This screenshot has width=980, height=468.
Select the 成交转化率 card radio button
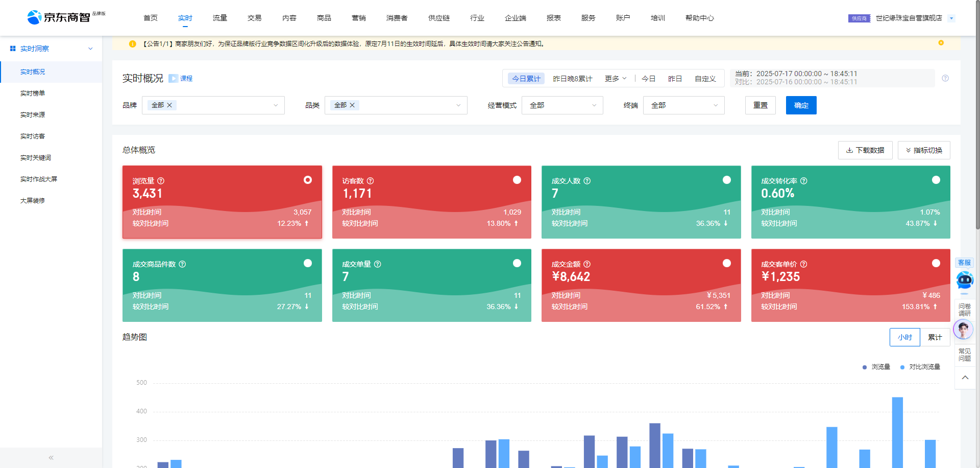pyautogui.click(x=936, y=180)
